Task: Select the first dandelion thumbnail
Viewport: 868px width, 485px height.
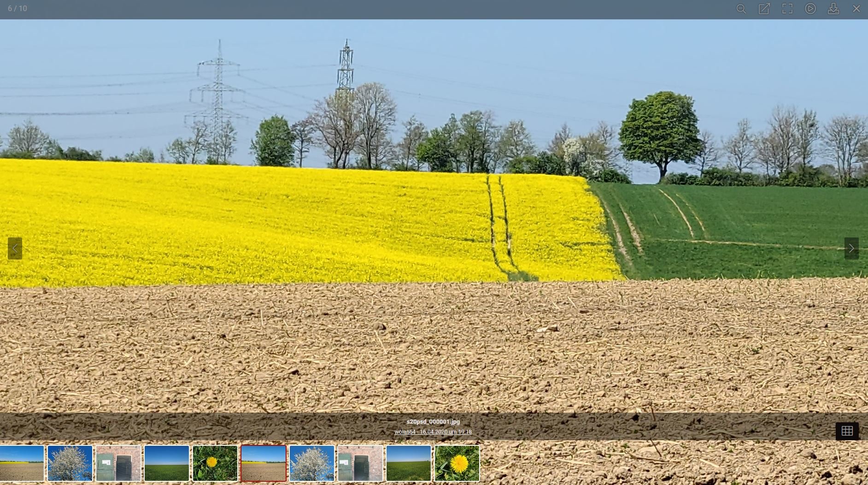Action: [215, 463]
